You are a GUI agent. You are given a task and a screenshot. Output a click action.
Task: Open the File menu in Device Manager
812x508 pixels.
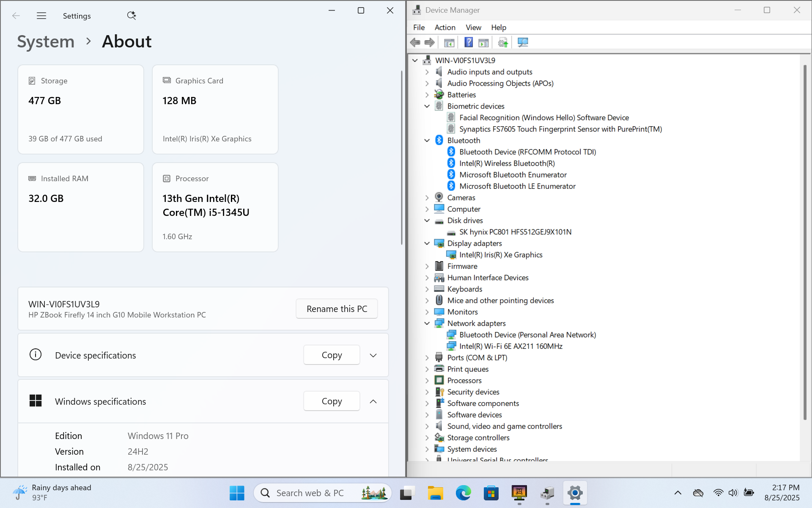[419, 28]
